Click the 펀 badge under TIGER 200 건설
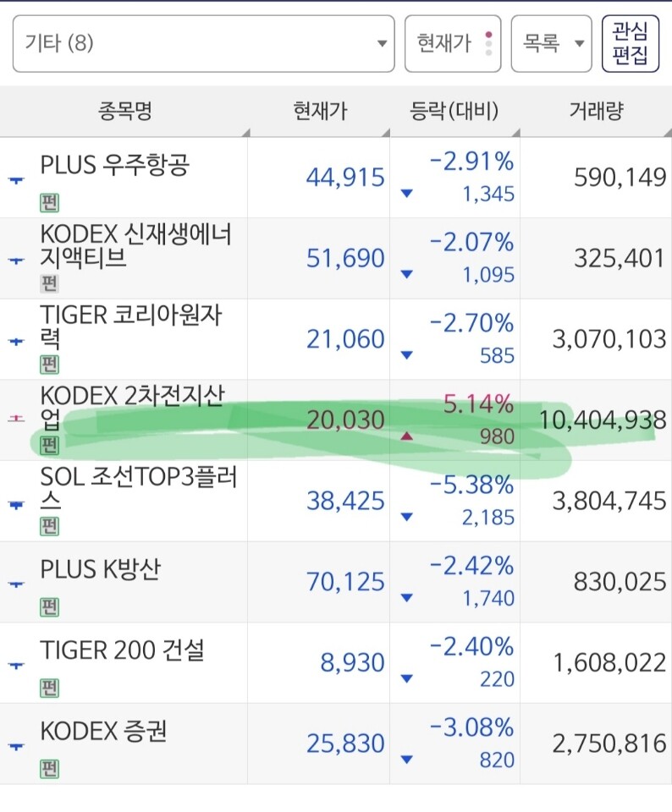The image size is (672, 812). (x=49, y=688)
